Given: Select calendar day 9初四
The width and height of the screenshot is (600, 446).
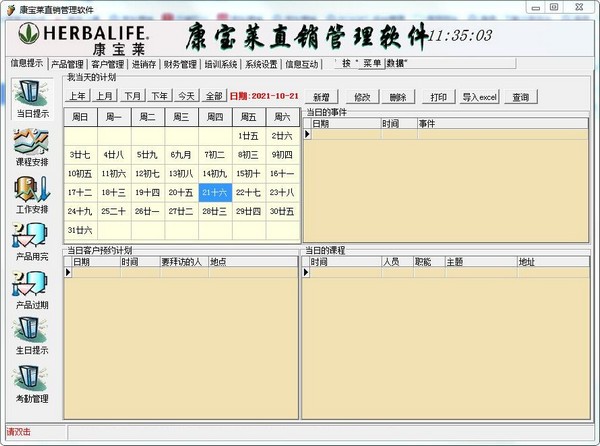Looking at the screenshot, I should click(x=282, y=155).
